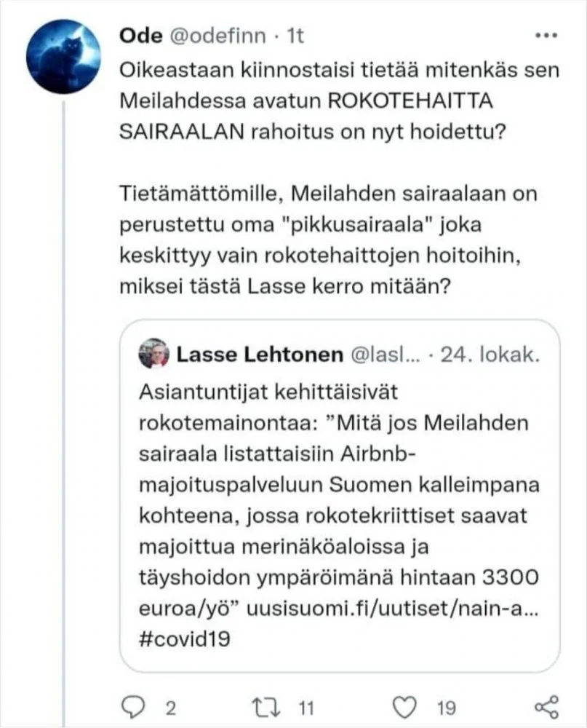Click the 1t tweet timestamp
Viewport: 587px width, 728px height.
point(296,37)
